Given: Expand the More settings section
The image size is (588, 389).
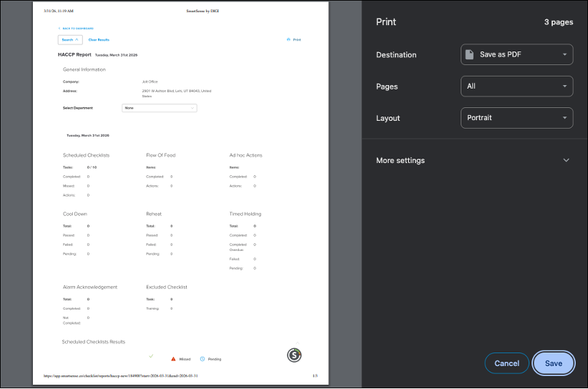Looking at the screenshot, I should [474, 160].
